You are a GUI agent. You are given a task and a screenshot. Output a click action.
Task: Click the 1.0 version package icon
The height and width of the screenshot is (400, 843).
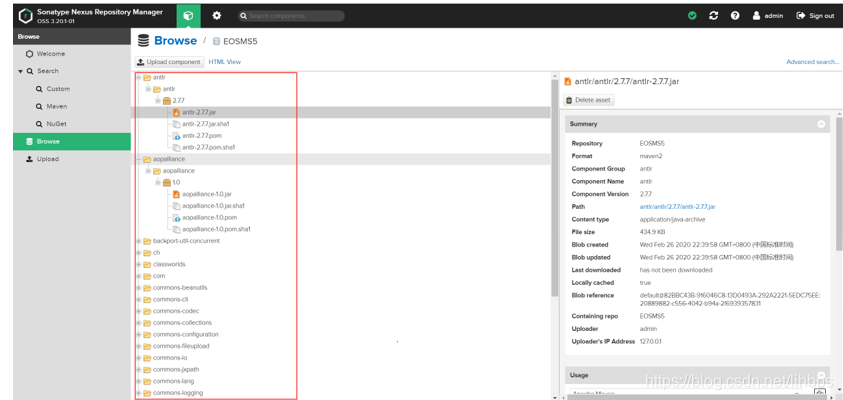(x=167, y=183)
